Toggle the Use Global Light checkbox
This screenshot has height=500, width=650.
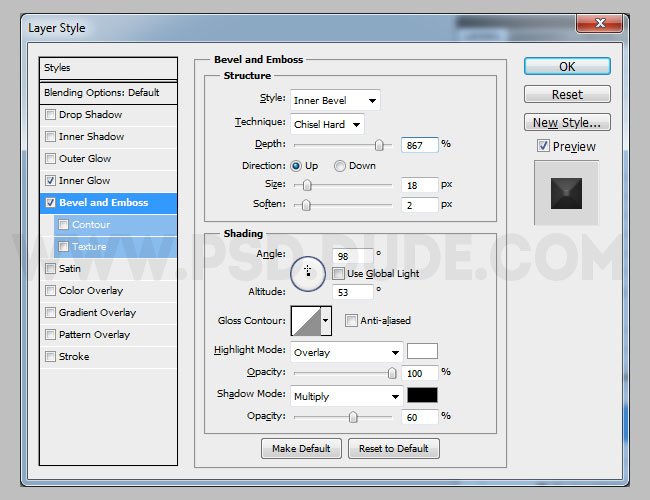click(x=340, y=273)
